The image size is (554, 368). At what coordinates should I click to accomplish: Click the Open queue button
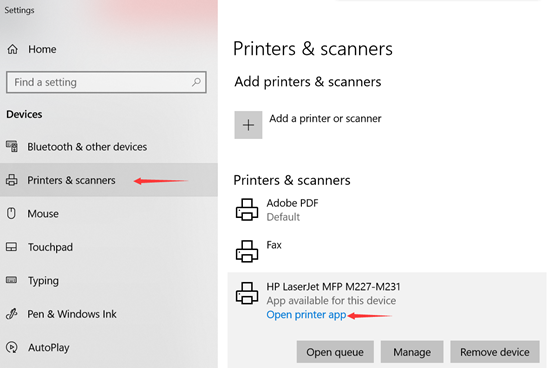335,352
